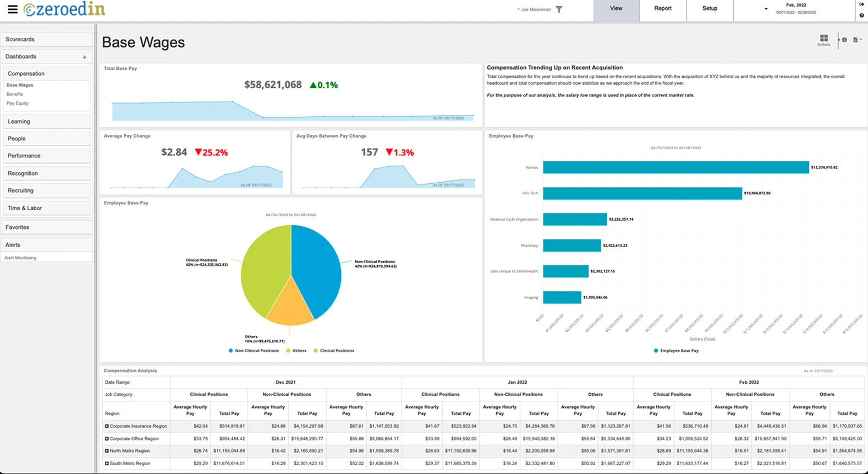The image size is (868, 474).
Task: Open the Pay Equity dashboard link
Action: (x=18, y=103)
